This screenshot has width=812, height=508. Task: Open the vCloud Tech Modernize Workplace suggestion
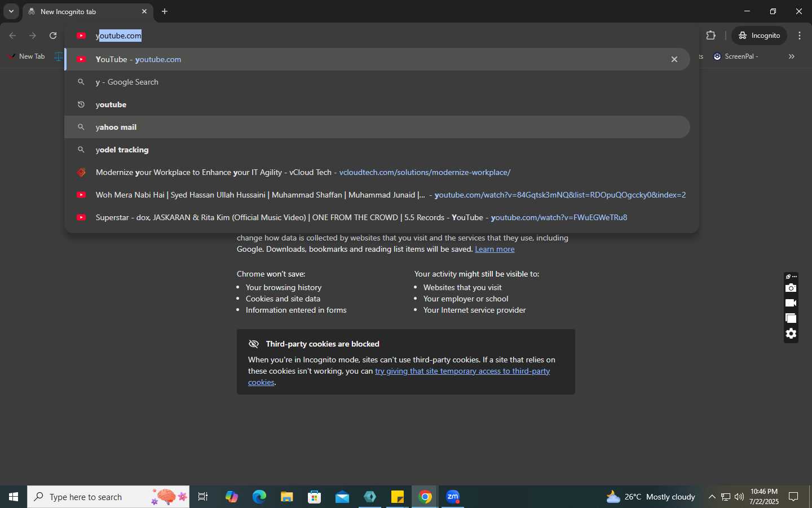(377, 172)
